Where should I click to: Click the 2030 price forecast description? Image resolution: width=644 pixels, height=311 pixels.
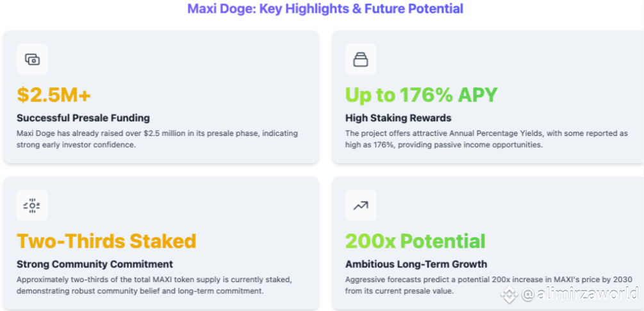tap(488, 285)
